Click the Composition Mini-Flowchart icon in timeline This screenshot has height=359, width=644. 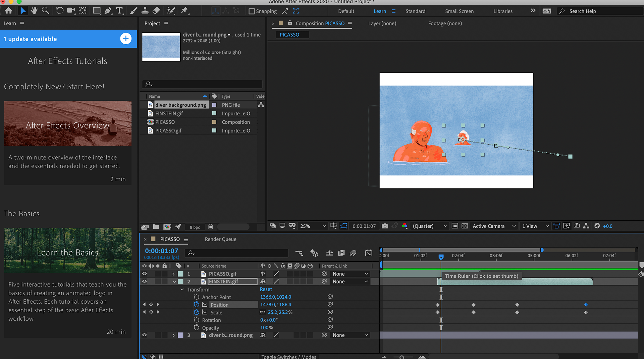point(299,253)
